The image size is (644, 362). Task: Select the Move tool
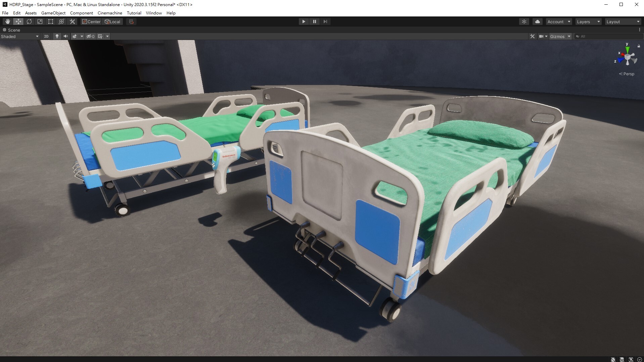pyautogui.click(x=18, y=21)
